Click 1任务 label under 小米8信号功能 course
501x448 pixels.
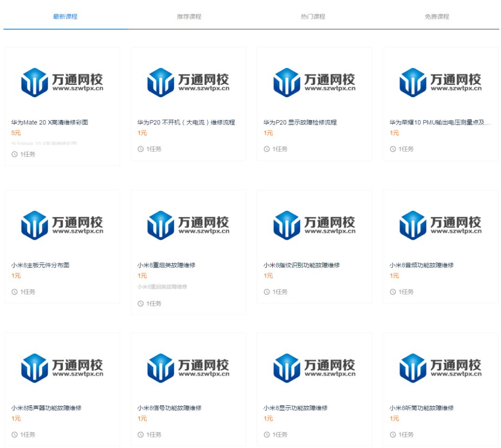154,435
